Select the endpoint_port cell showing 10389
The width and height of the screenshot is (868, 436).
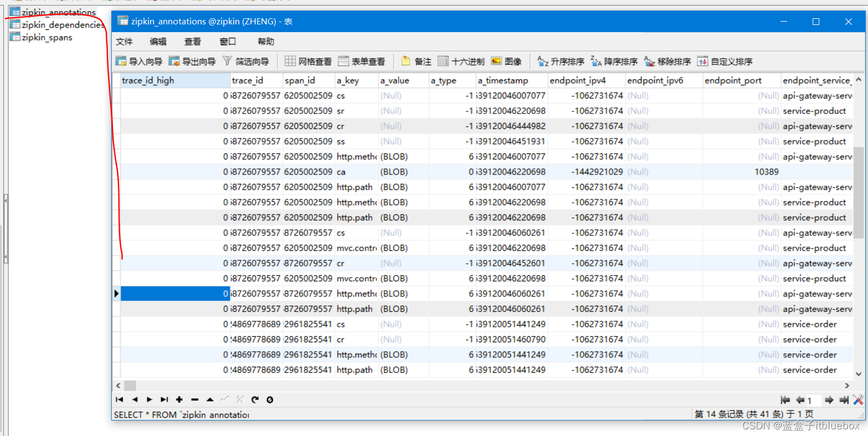pos(742,172)
